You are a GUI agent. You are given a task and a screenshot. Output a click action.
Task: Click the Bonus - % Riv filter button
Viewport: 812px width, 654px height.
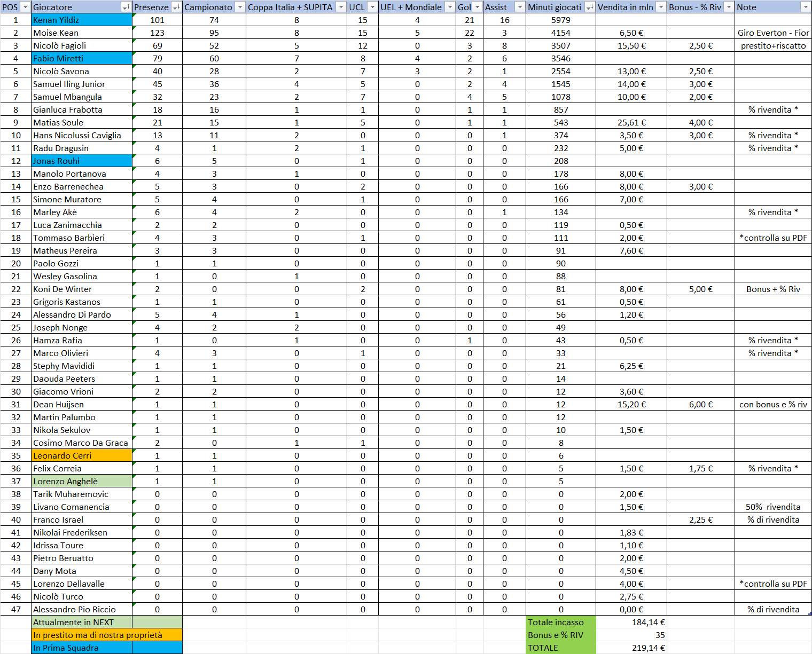(729, 7)
